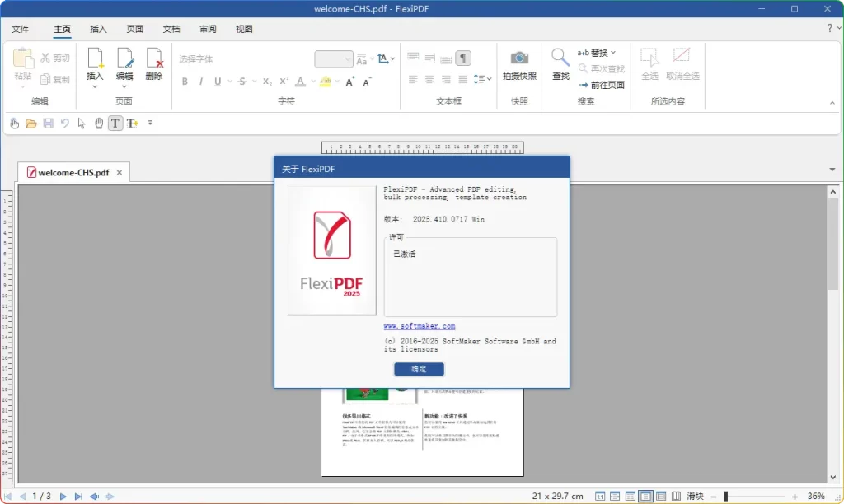The height and width of the screenshot is (504, 844).
Task: Click Go to page (前往页面)
Action: pyautogui.click(x=601, y=85)
